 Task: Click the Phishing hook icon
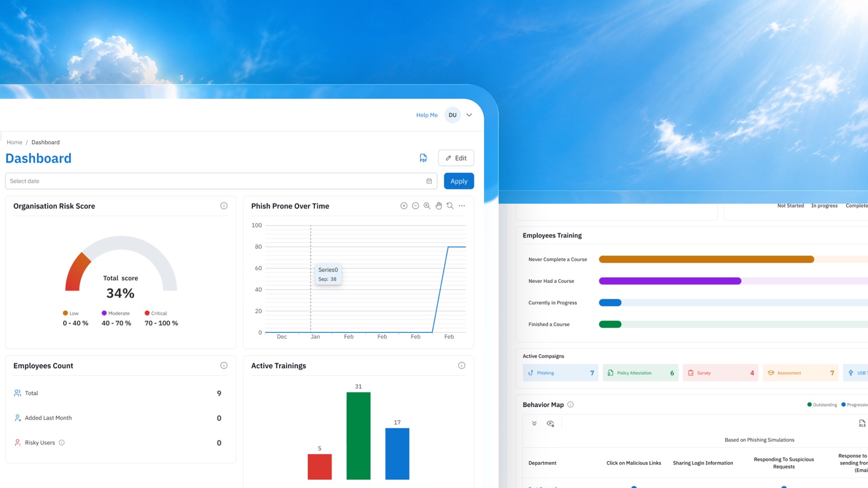point(531,373)
